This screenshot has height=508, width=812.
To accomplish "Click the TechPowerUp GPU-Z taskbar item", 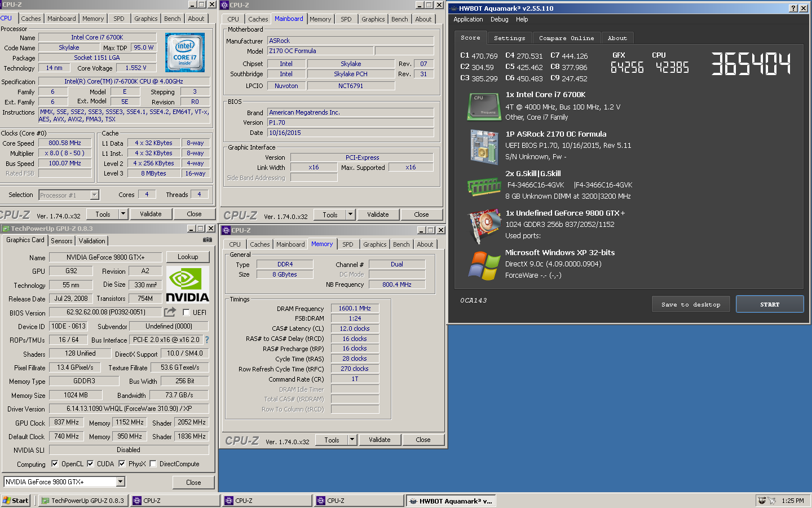I will [x=82, y=501].
